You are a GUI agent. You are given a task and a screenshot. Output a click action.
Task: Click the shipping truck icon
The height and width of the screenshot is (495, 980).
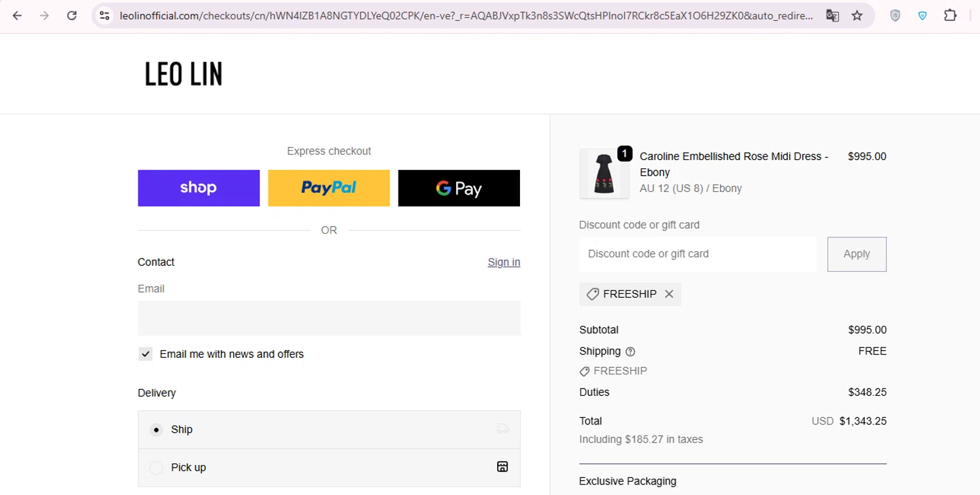pyautogui.click(x=502, y=429)
